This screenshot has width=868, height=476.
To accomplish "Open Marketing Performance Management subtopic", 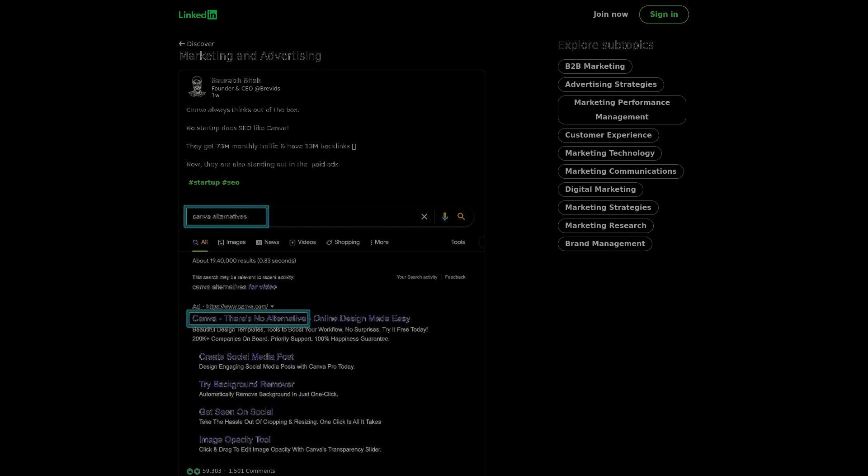I will pos(622,110).
